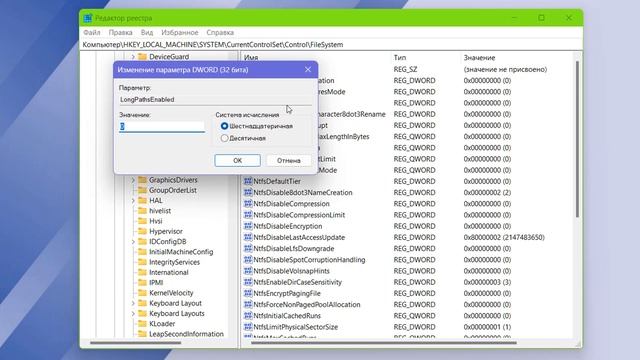Click the Hypervisor folder icon
Viewport: 640px width, 360px height.
click(x=142, y=231)
